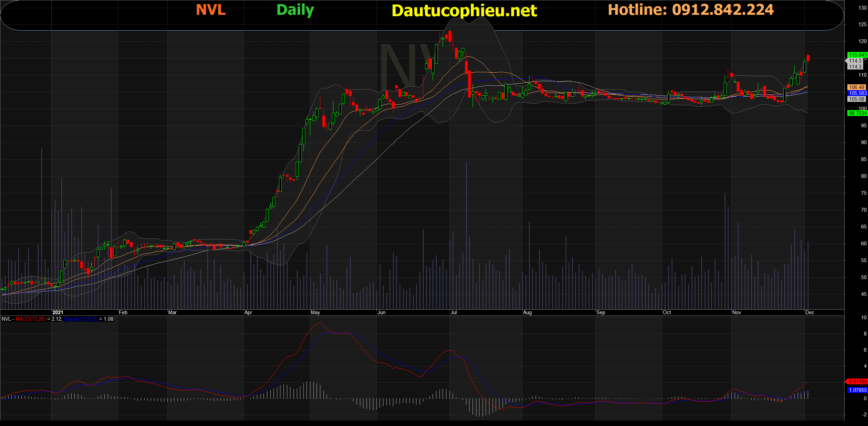Open the Dautucophieu.net website link

pos(464,11)
